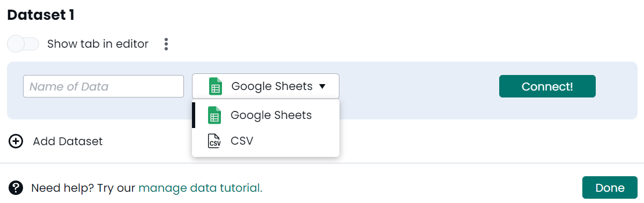Click the Google Sheets icon in the open list
644x203 pixels.
pyautogui.click(x=214, y=115)
